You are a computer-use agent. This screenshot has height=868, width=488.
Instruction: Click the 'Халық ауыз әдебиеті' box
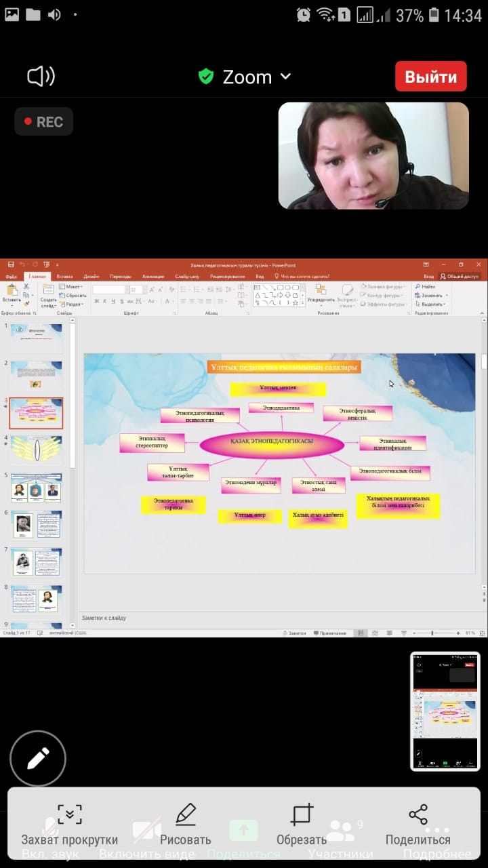click(x=318, y=519)
